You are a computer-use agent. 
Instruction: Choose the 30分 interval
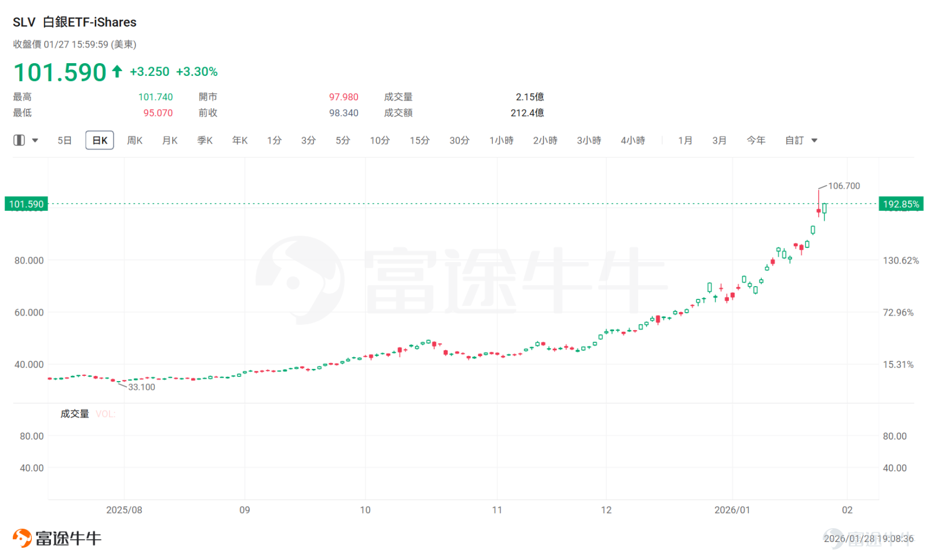click(x=459, y=140)
